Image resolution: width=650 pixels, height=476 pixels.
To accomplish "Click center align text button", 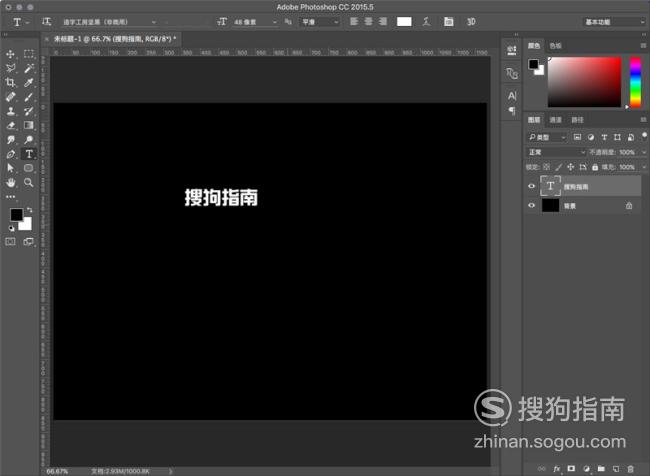I will point(369,22).
